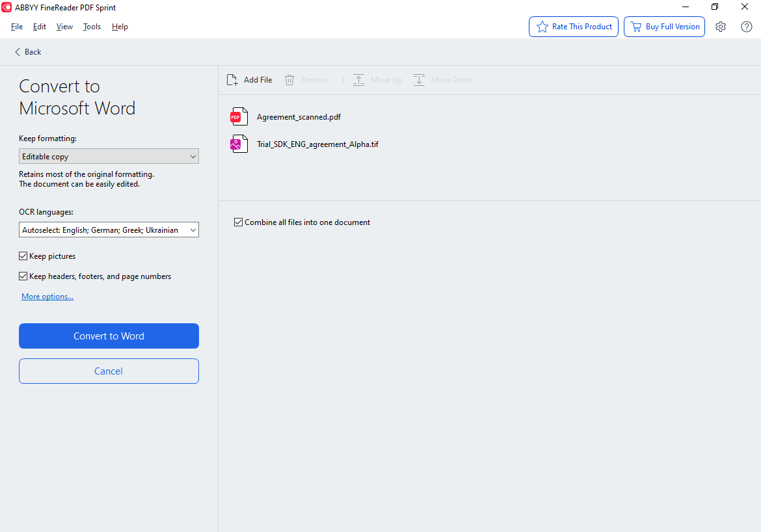The width and height of the screenshot is (761, 532).
Task: Click the Cancel button
Action: pyautogui.click(x=109, y=371)
